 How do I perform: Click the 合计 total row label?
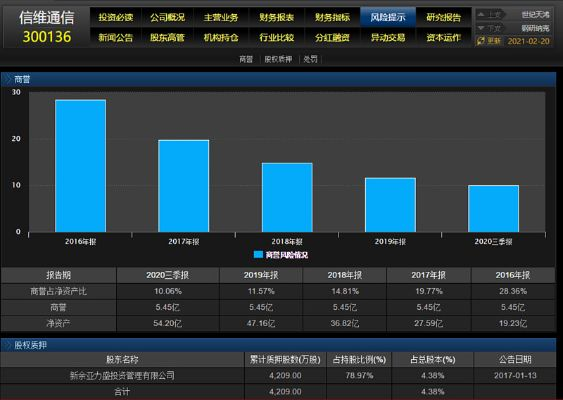pyautogui.click(x=122, y=392)
